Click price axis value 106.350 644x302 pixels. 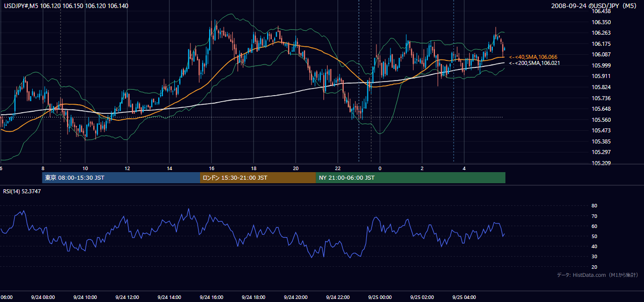pos(601,22)
